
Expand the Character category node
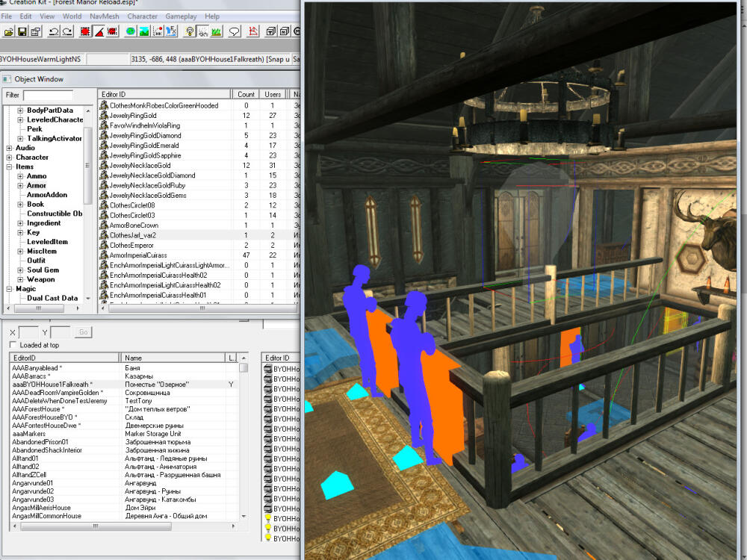(9, 157)
